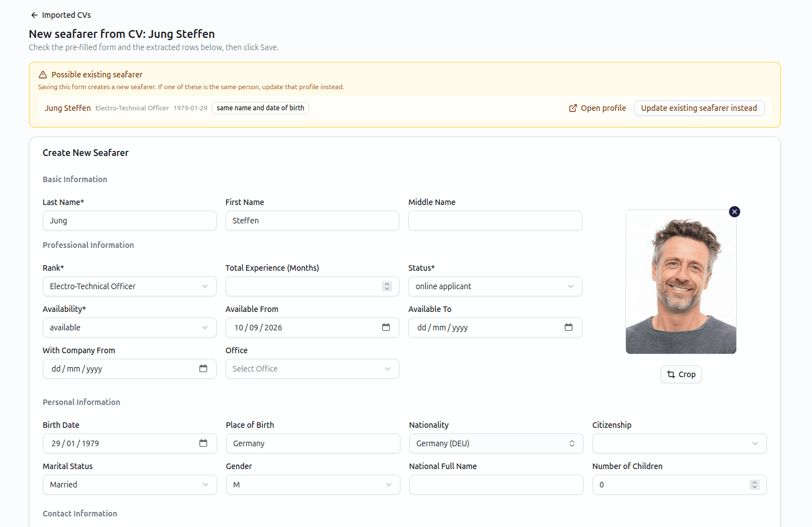Image resolution: width=812 pixels, height=527 pixels.
Task: Open the Nationality combo box Germany (DEU)
Action: point(496,443)
